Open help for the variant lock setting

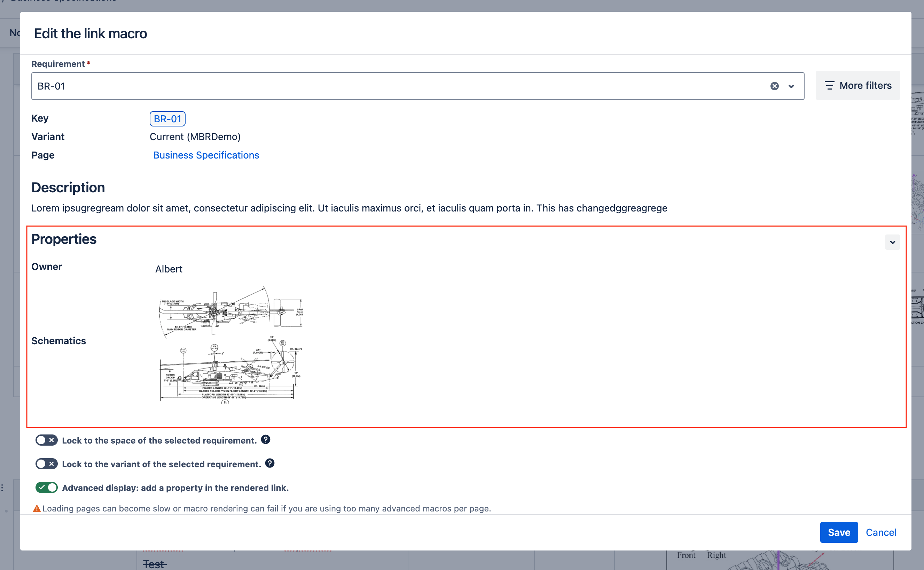(270, 463)
